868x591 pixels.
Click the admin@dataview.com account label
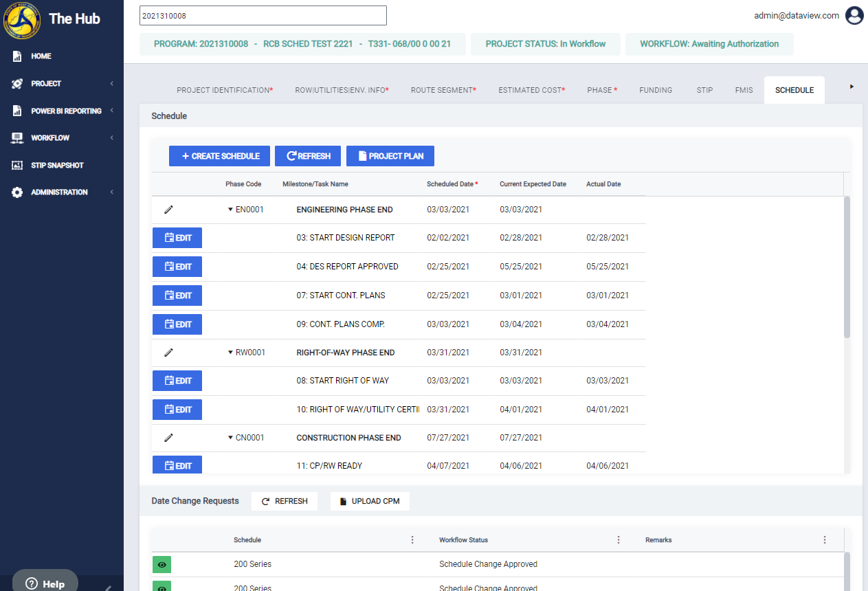[x=797, y=15]
